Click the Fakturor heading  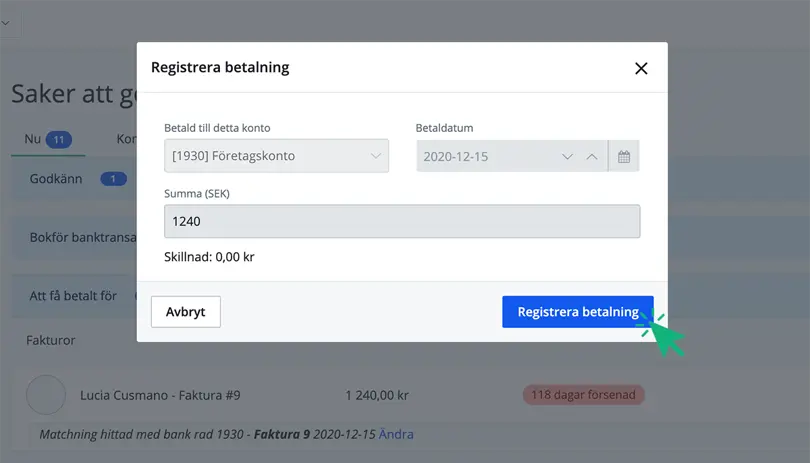[51, 340]
